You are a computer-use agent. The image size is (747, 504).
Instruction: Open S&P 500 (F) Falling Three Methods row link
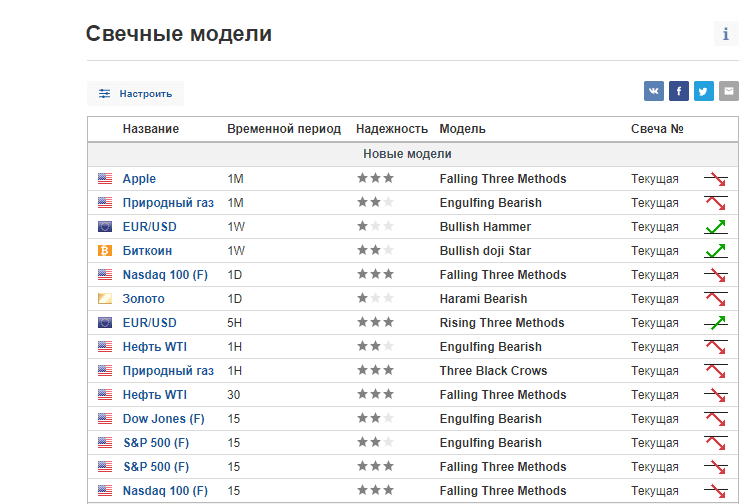(156, 466)
